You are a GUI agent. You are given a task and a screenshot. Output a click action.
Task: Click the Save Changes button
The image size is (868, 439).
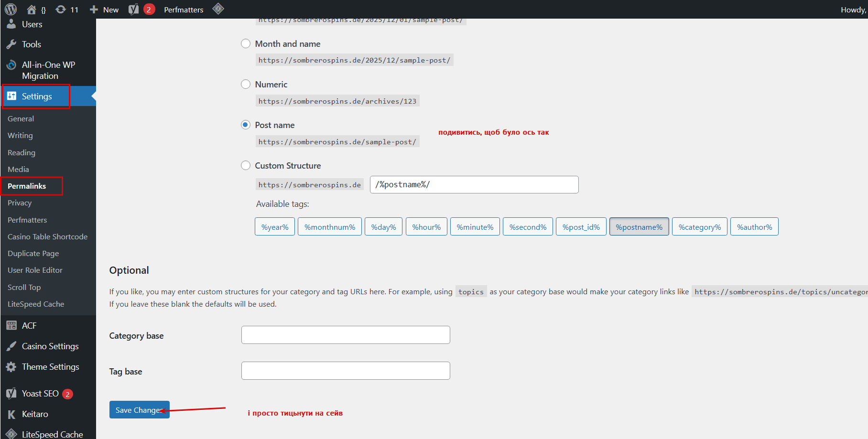point(139,410)
